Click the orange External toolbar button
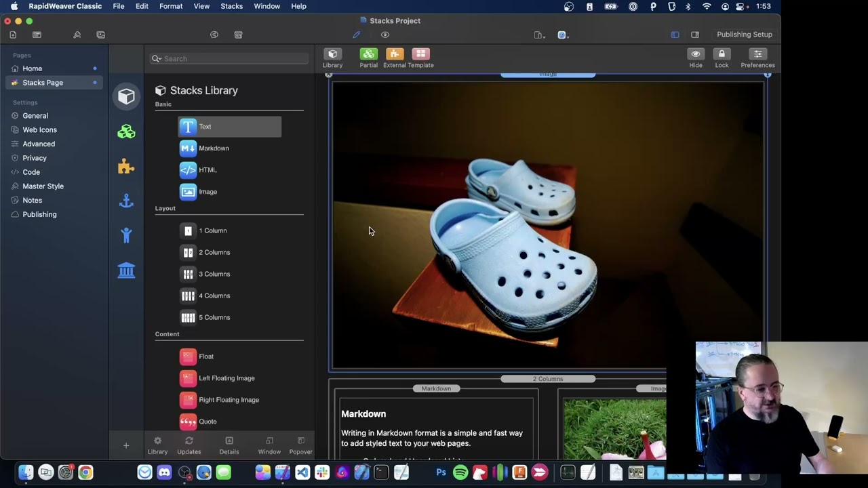 click(395, 58)
